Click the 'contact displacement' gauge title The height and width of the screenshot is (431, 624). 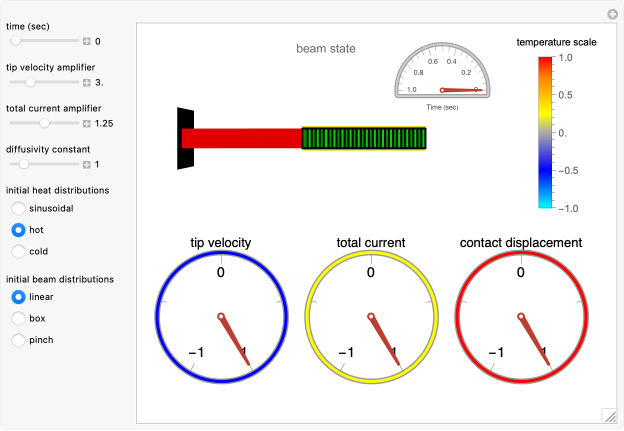[x=521, y=242]
